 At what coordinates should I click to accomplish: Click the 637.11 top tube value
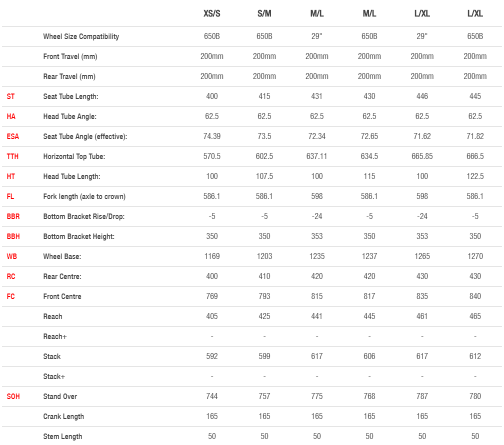(317, 156)
